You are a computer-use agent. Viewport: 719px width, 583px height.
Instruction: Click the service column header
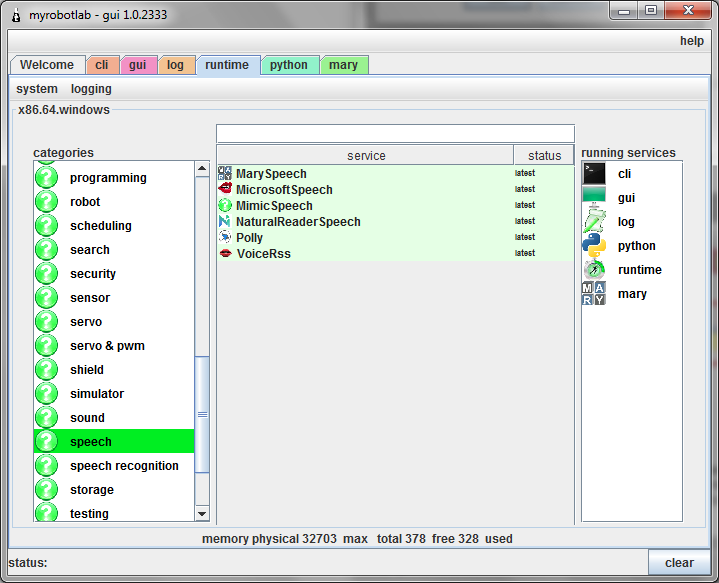pos(365,155)
